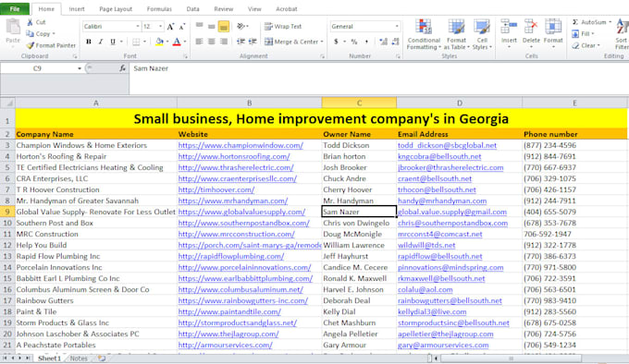Switch to the Formulas tab
Viewport: 629px width, 364px height.
[x=159, y=9]
